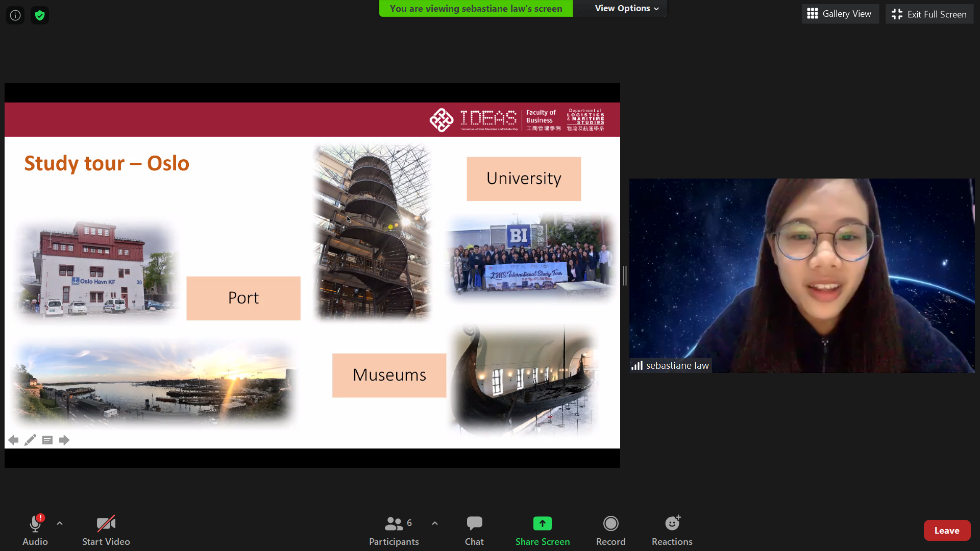This screenshot has height=551, width=980.
Task: Open the Reactions menu
Action: point(672,530)
